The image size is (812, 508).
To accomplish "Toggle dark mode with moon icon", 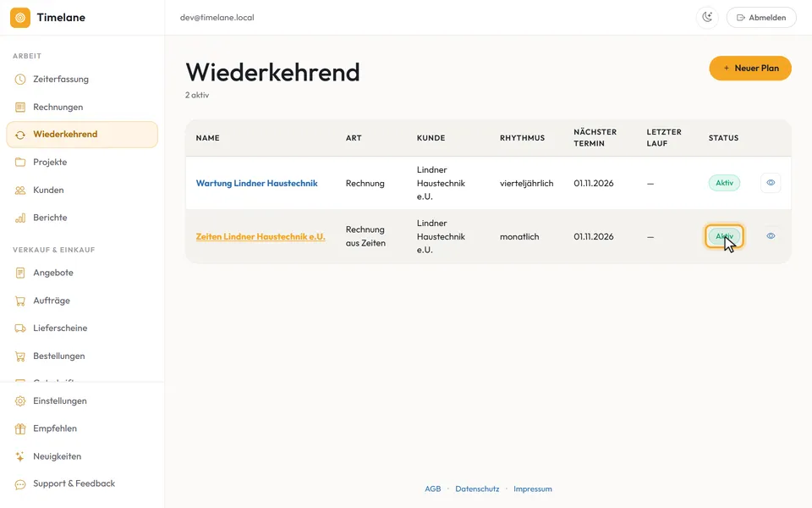I will point(707,17).
